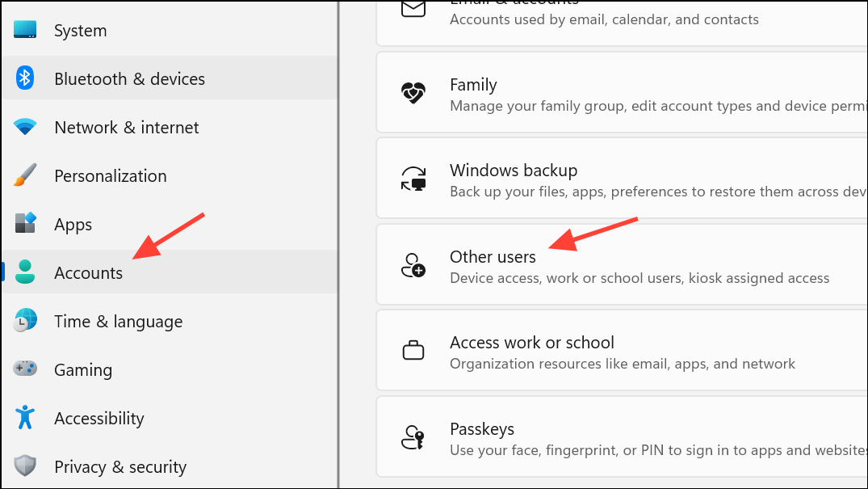Click the Time & language clock icon
This screenshot has width=868, height=489.
point(25,321)
